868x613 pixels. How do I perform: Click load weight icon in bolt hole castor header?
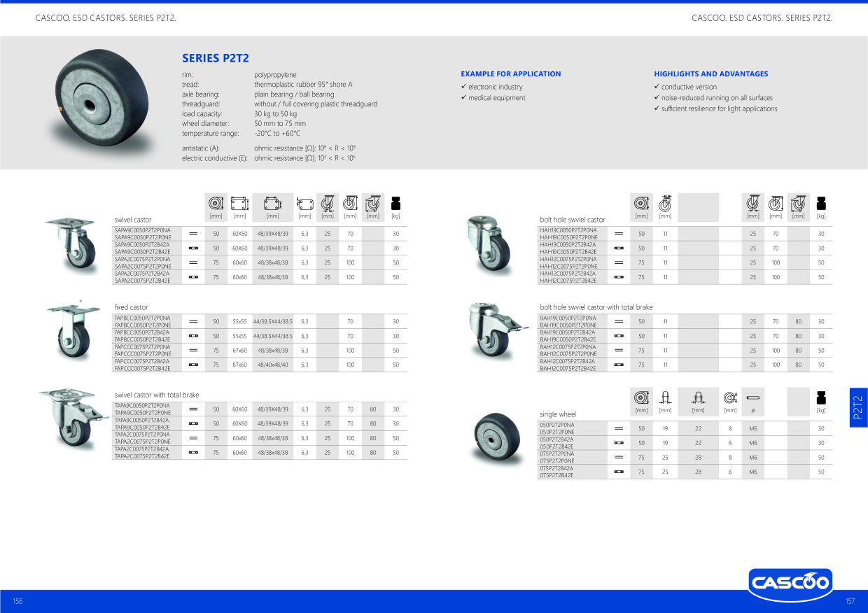click(x=821, y=203)
